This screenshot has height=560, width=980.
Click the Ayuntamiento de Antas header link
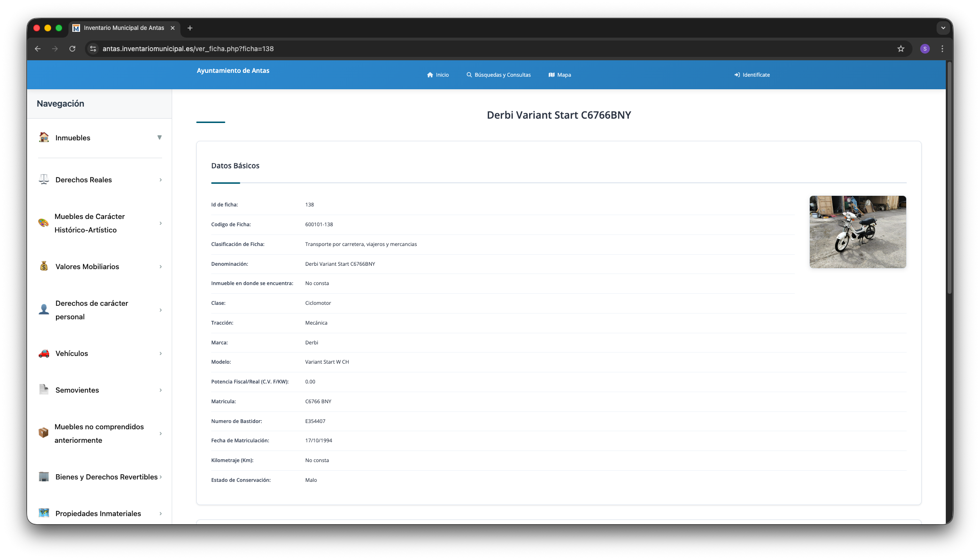pos(233,70)
